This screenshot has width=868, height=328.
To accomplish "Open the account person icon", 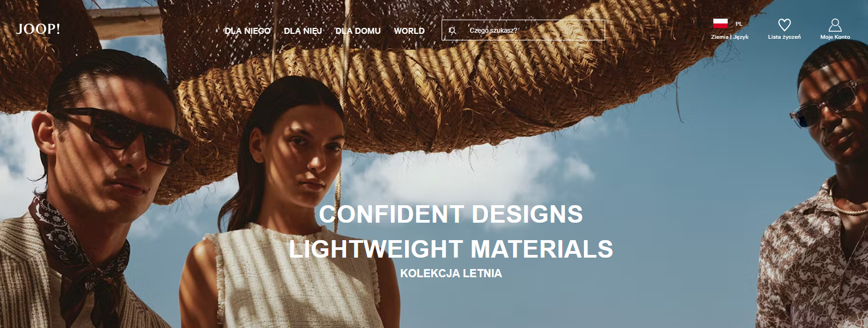I will 835,25.
